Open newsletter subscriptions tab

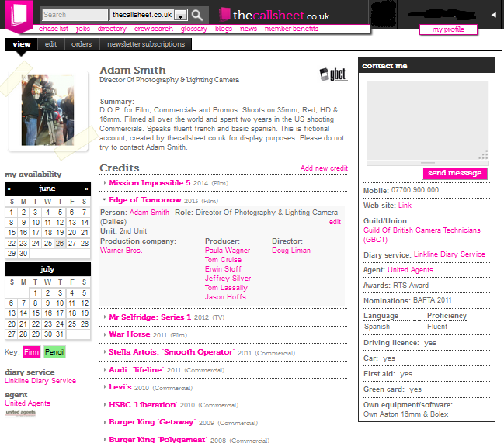[x=146, y=44]
